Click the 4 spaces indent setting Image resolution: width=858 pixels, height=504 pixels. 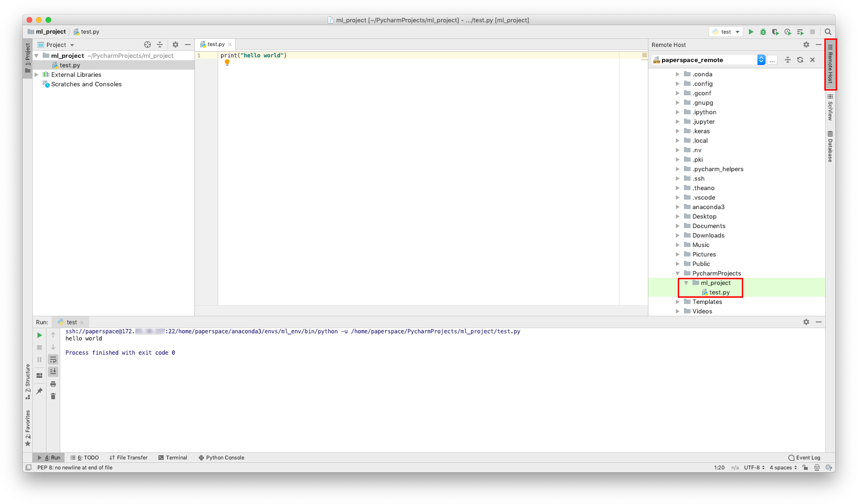coord(783,467)
